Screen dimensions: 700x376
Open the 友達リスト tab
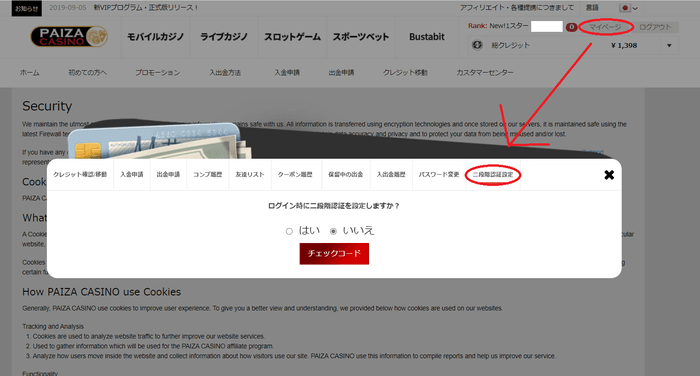pos(250,175)
